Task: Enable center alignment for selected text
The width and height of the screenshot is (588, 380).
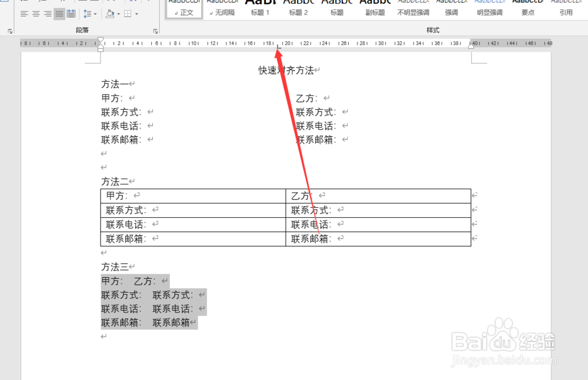Action: 35,14
